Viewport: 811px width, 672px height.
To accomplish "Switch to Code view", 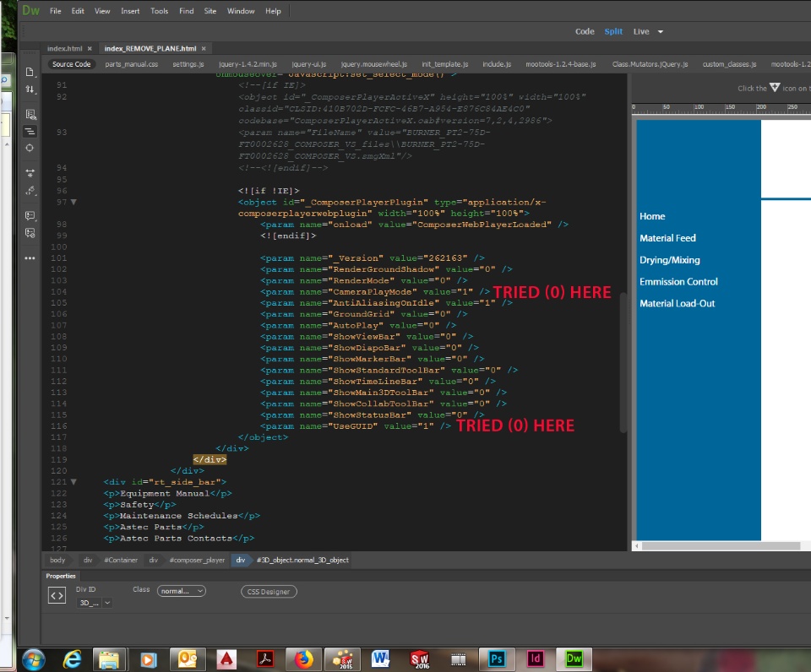I will [585, 31].
